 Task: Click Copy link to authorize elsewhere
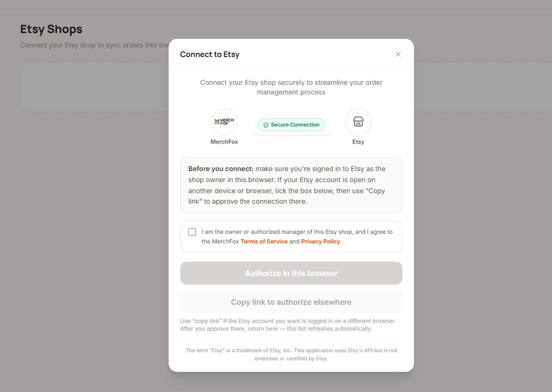point(291,302)
